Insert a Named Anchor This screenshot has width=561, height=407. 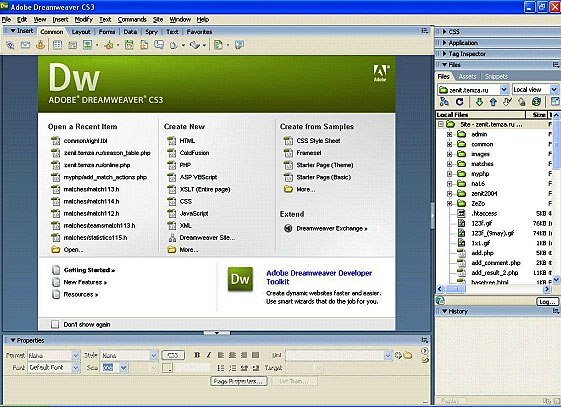(x=40, y=45)
